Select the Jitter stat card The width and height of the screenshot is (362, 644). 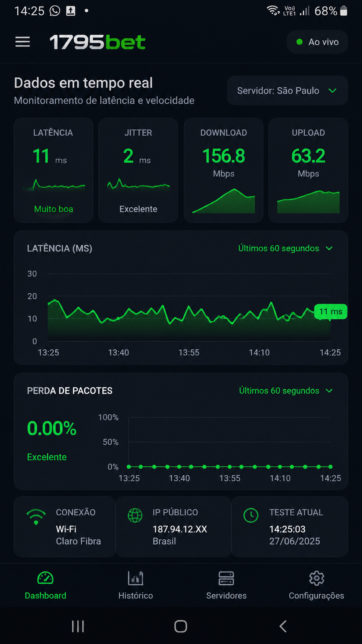pyautogui.click(x=138, y=170)
